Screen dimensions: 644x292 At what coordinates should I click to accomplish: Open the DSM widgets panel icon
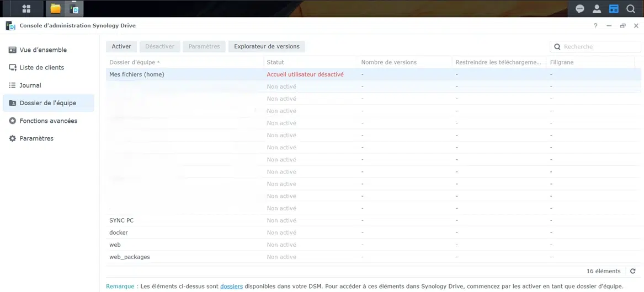(614, 9)
